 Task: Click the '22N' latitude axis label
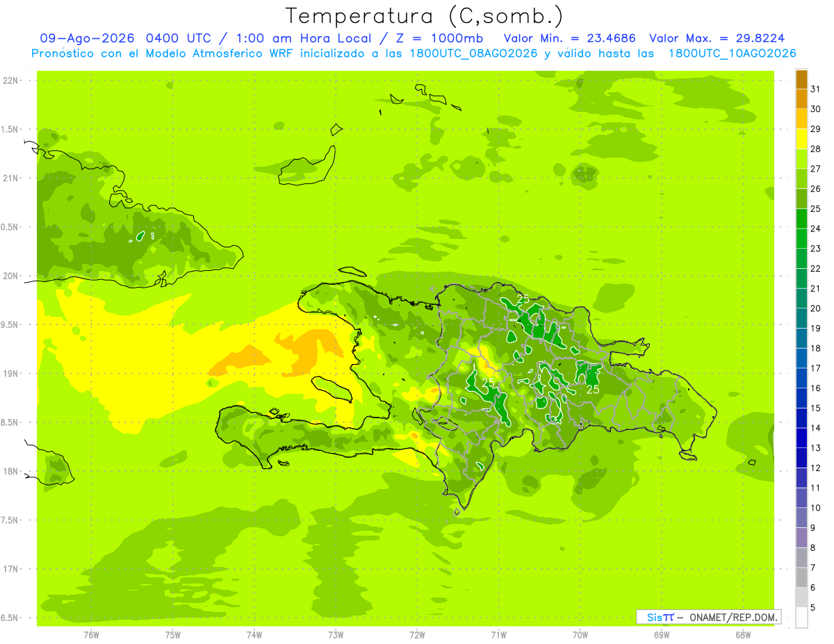tap(10, 81)
